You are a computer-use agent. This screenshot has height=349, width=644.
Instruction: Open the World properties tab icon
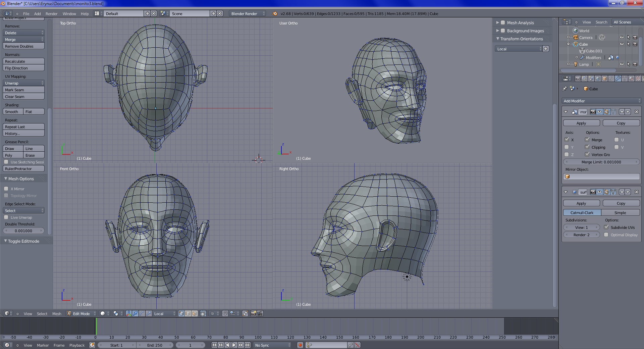tap(598, 79)
